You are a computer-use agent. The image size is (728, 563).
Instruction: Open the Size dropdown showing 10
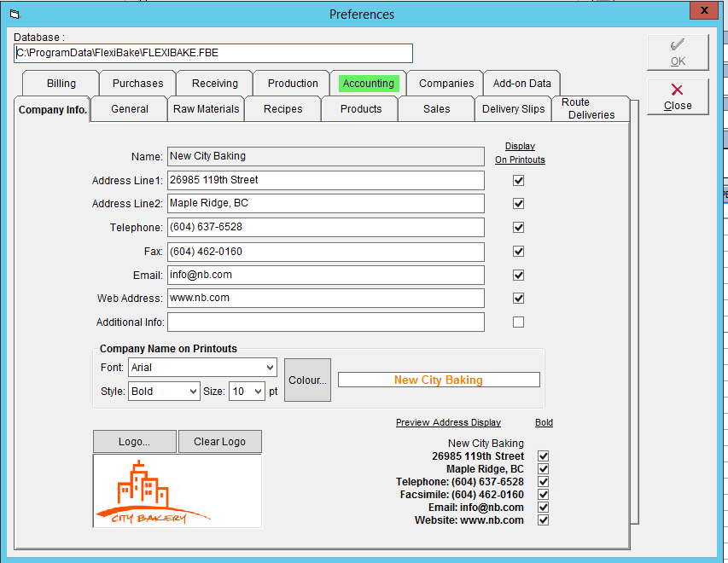(x=247, y=392)
